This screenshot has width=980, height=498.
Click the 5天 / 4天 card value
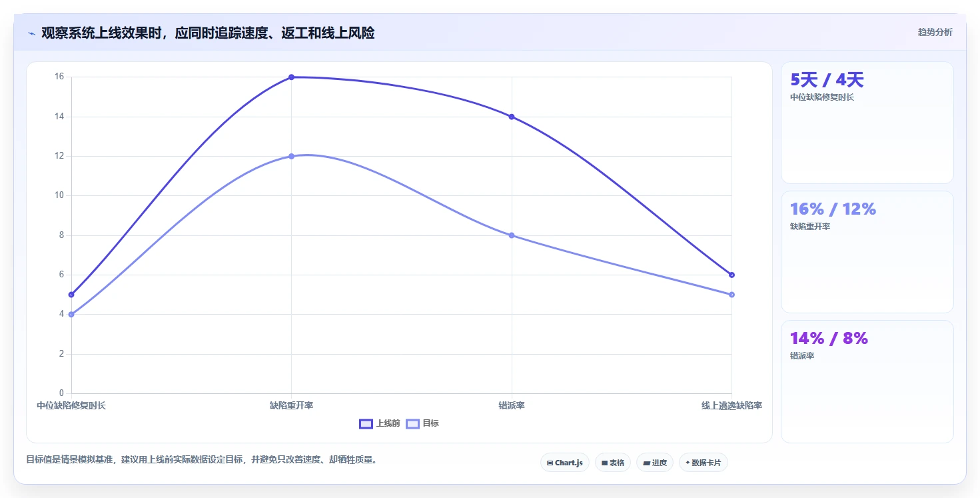(827, 80)
